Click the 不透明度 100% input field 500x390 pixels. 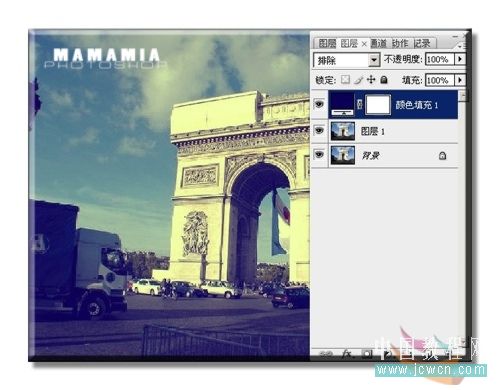(440, 59)
